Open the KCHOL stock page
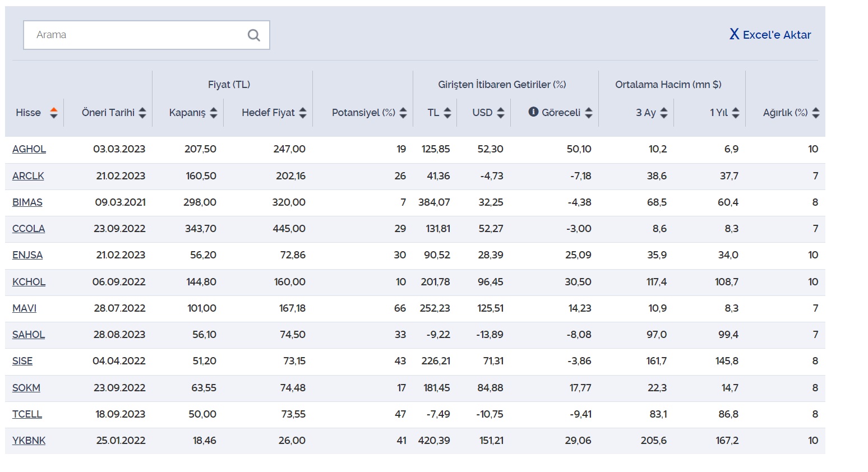Screen dimensions: 868x472 29,282
